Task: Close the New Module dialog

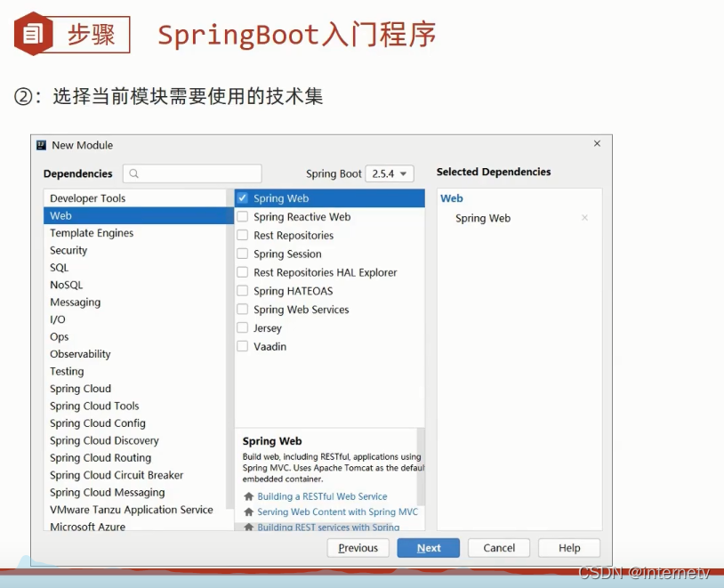Action: pyautogui.click(x=597, y=143)
